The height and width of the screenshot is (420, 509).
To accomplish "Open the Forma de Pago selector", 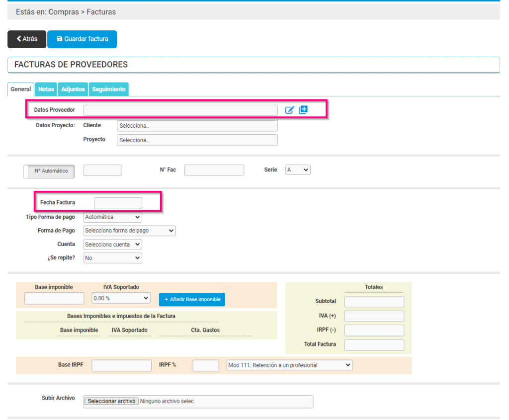I will point(129,230).
